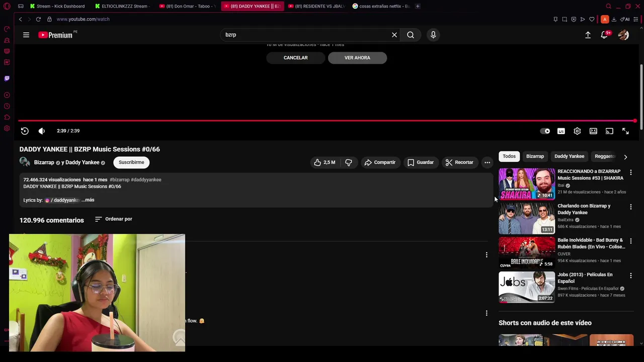Switch to theater mode view
Image resolution: width=644 pixels, height=362 pixels.
pyautogui.click(x=593, y=131)
